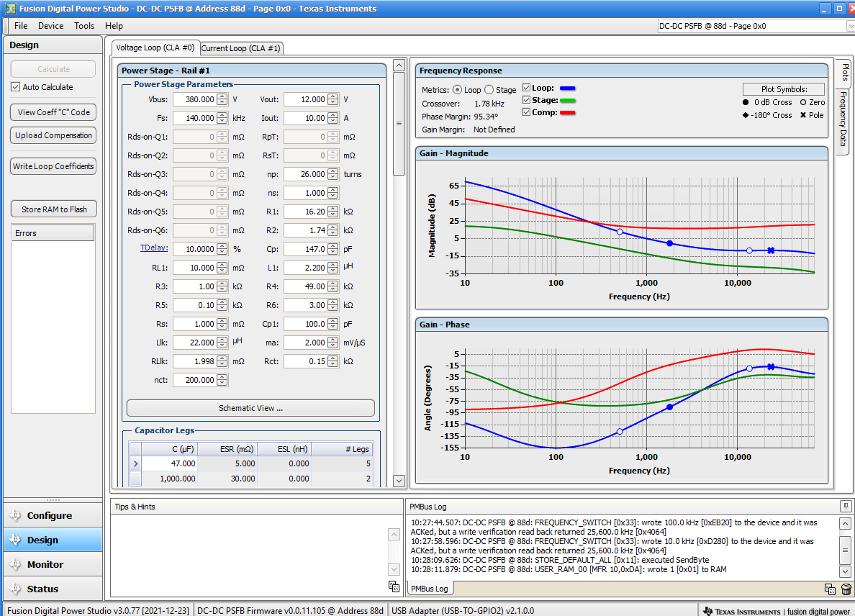Click the ESR 30.000 table cell

(x=227, y=478)
